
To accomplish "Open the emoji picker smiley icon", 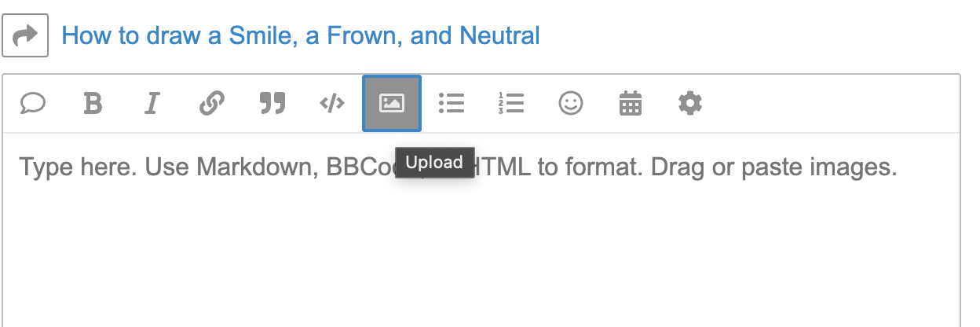I will click(571, 103).
